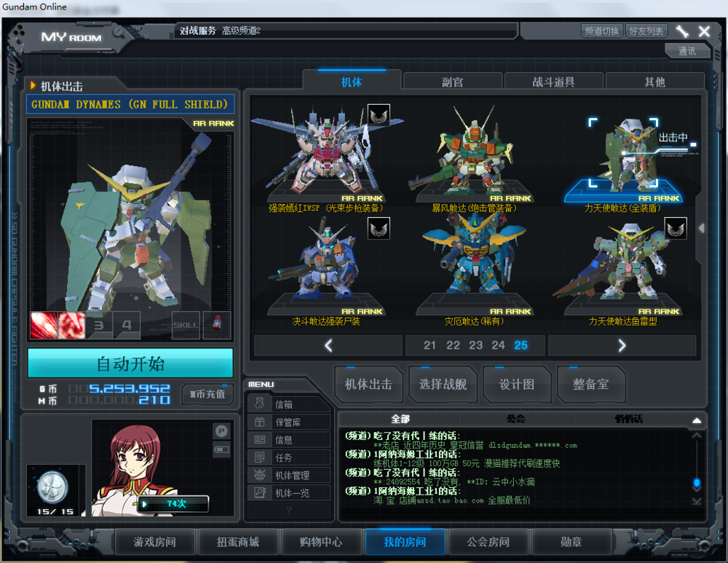
Task: Click the 频道切换 button
Action: point(602,31)
